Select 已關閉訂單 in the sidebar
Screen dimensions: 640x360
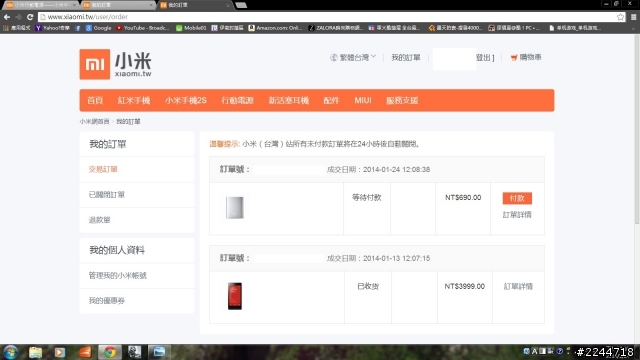pyautogui.click(x=107, y=195)
